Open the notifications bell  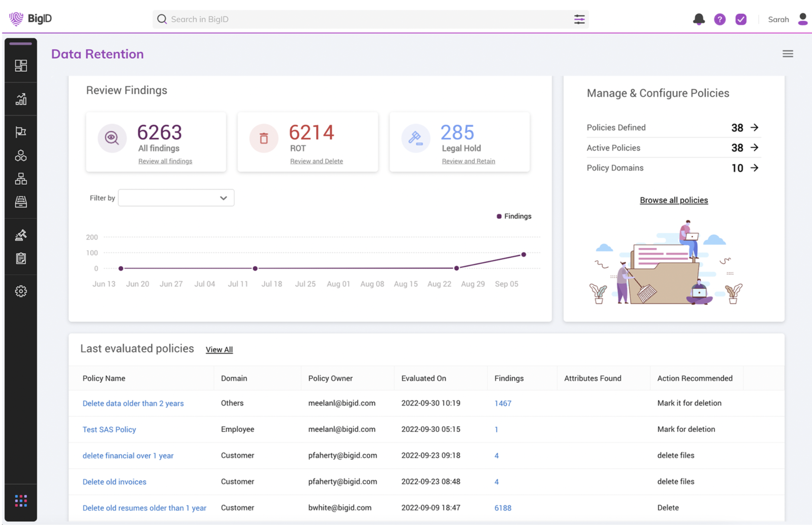pyautogui.click(x=698, y=19)
